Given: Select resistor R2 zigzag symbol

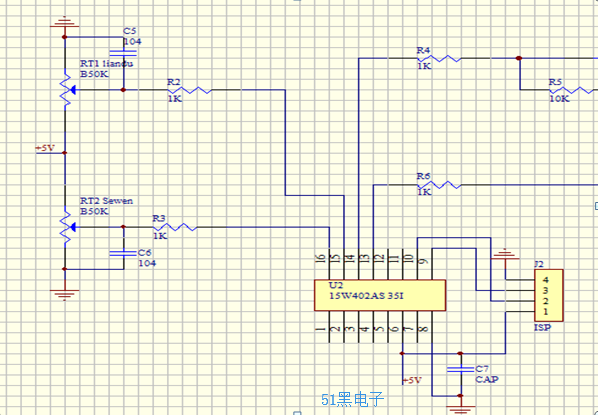Looking at the screenshot, I should 190,90.
